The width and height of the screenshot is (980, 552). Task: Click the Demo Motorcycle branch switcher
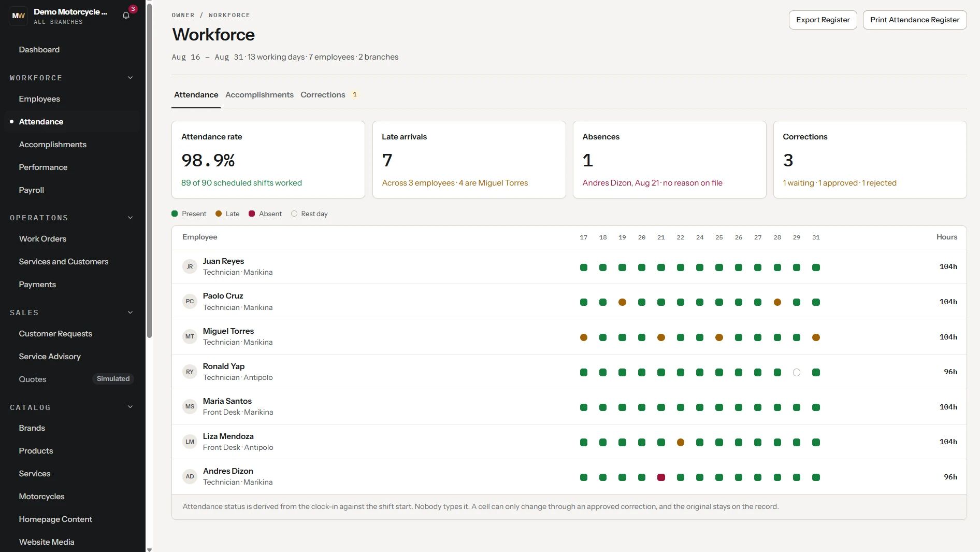70,16
